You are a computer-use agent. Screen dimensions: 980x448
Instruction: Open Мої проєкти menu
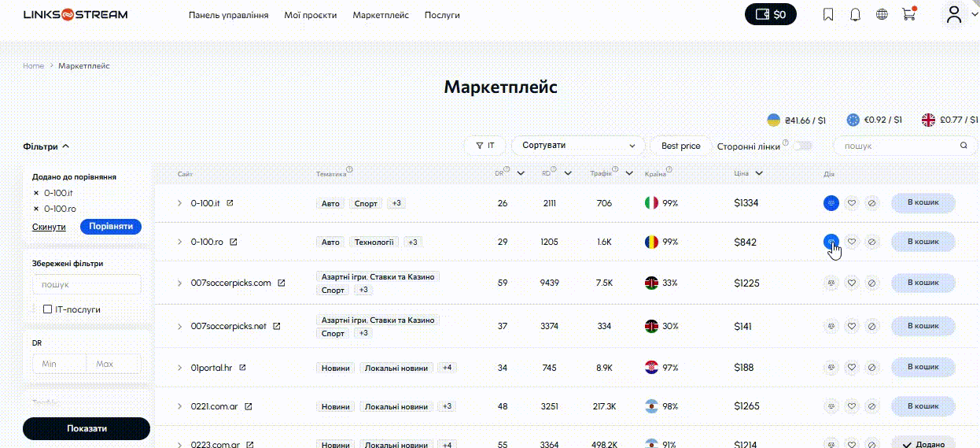(310, 15)
